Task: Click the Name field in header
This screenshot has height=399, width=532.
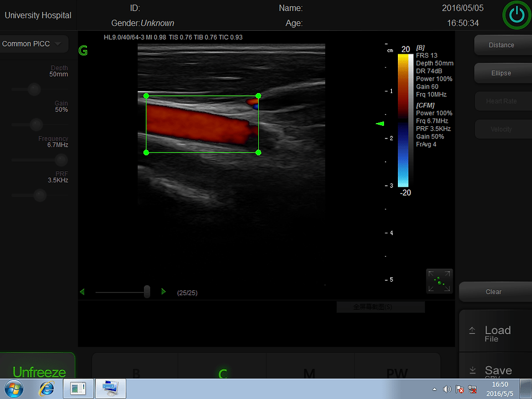Action: (x=291, y=8)
